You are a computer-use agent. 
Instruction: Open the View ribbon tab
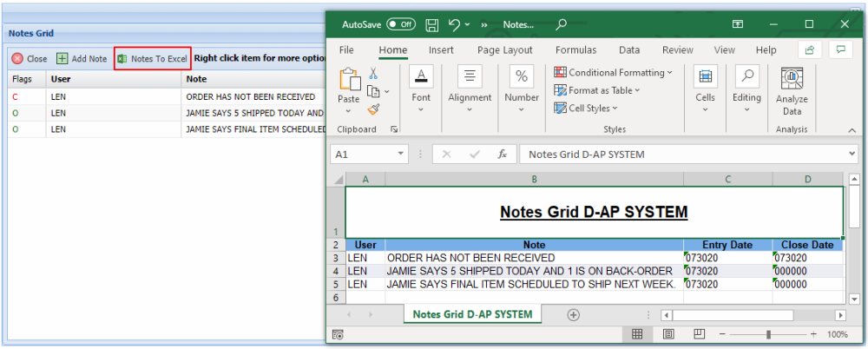(724, 49)
